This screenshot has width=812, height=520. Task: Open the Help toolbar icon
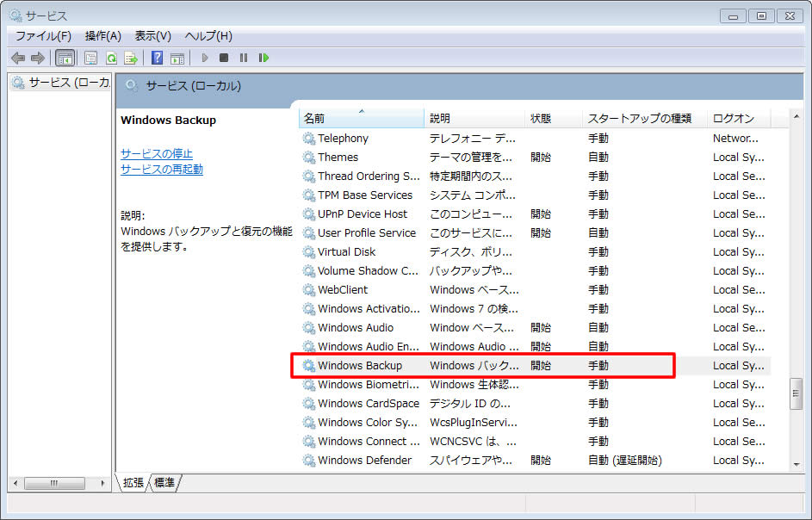pyautogui.click(x=157, y=58)
